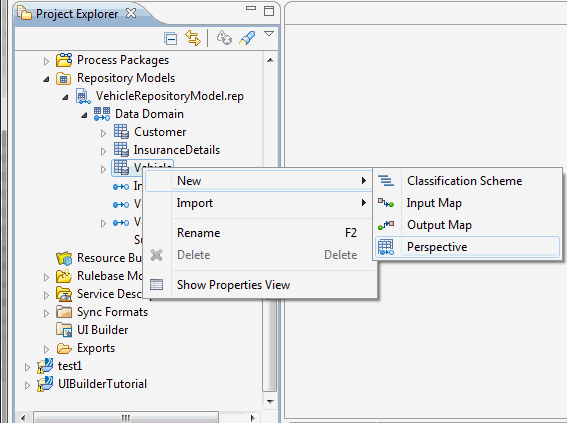Click the horizontal scroll-right arrow
This screenshot has height=423, width=567.
pos(253,418)
